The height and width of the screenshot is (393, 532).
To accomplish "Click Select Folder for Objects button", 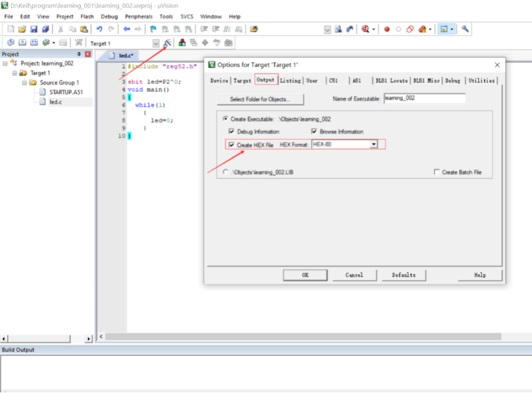I will point(260,99).
